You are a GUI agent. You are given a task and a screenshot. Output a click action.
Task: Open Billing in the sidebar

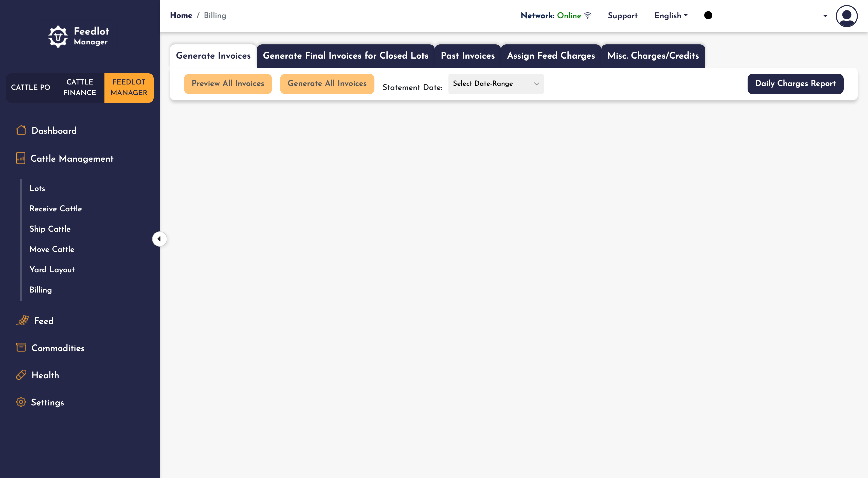pos(41,290)
